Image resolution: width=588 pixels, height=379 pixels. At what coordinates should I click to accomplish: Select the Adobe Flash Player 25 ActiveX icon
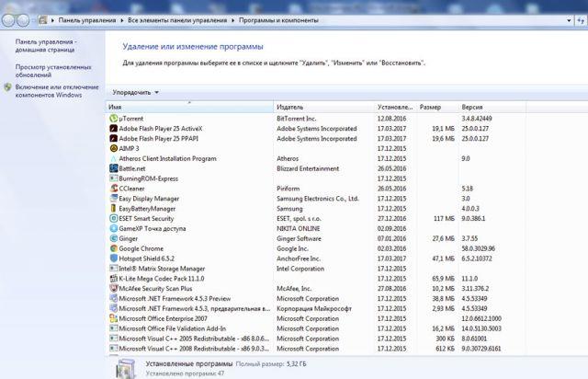113,128
